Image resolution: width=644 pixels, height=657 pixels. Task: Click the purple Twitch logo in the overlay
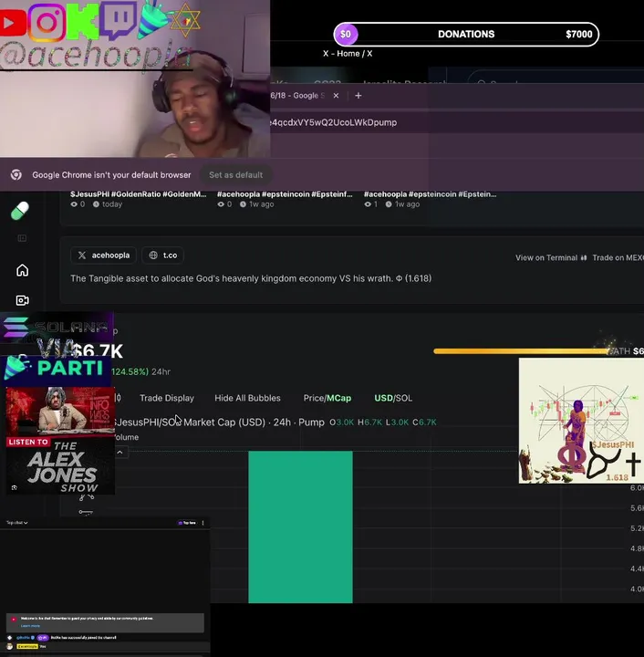click(x=118, y=20)
